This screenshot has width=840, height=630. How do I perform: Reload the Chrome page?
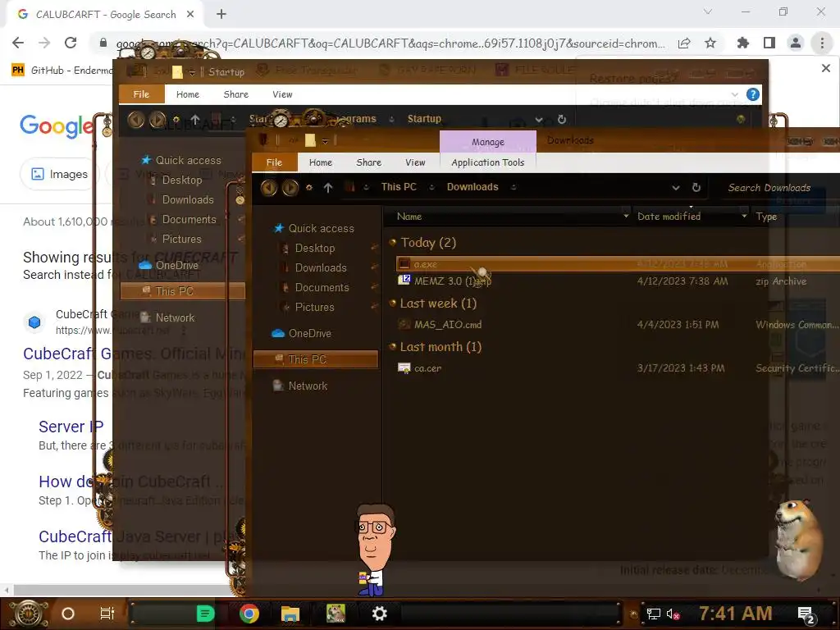pyautogui.click(x=71, y=43)
